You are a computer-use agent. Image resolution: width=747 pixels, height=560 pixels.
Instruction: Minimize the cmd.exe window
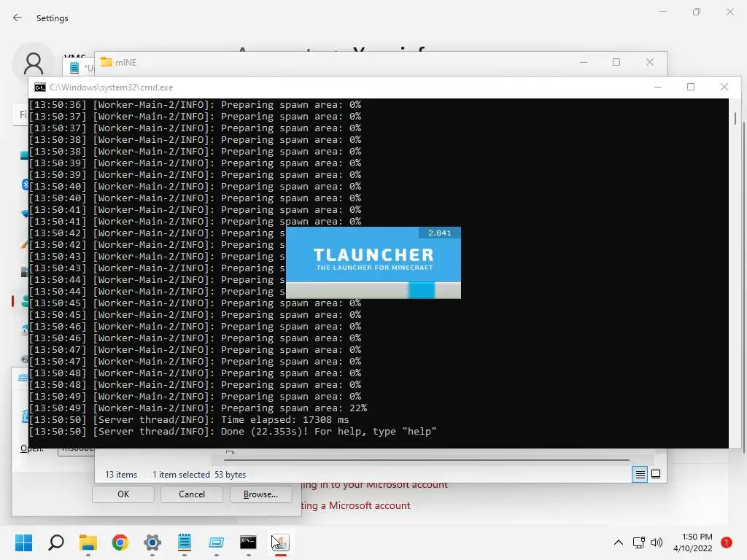[658, 87]
